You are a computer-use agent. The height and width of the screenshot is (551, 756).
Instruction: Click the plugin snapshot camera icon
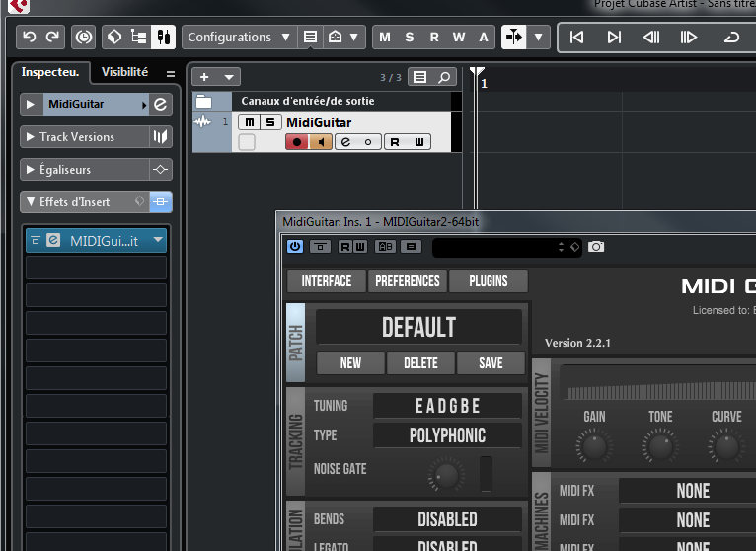click(x=596, y=247)
